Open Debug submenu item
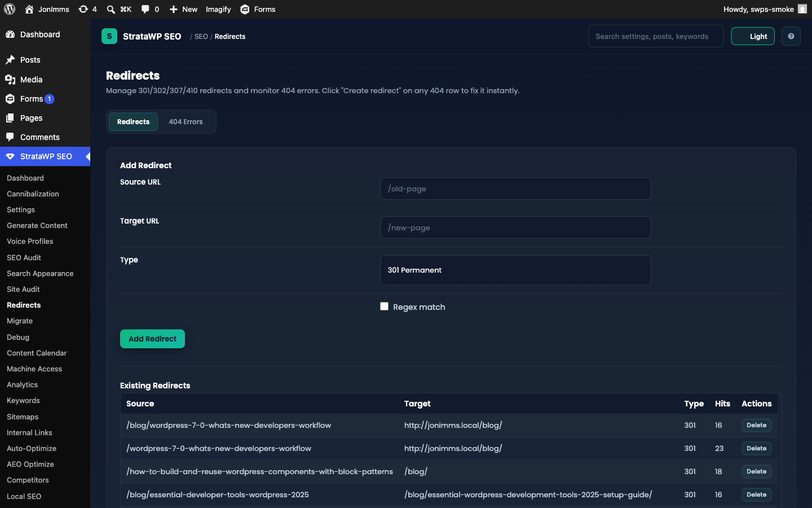The image size is (812, 508). click(18, 337)
